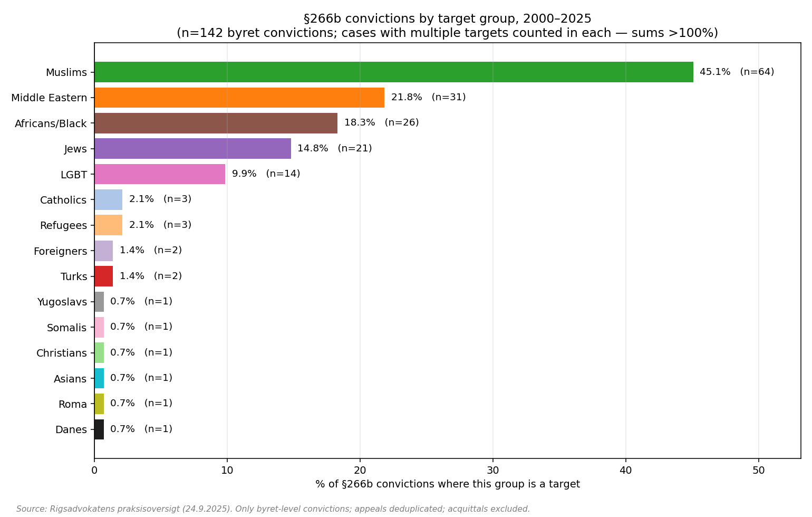Click the light green Christians bar
Viewport: 812px width, 517px height.
tap(99, 352)
